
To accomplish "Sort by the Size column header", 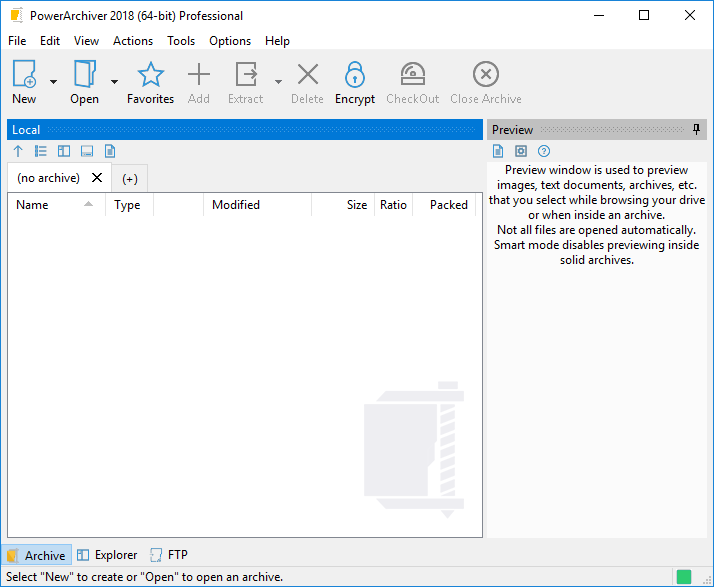I will pos(343,205).
